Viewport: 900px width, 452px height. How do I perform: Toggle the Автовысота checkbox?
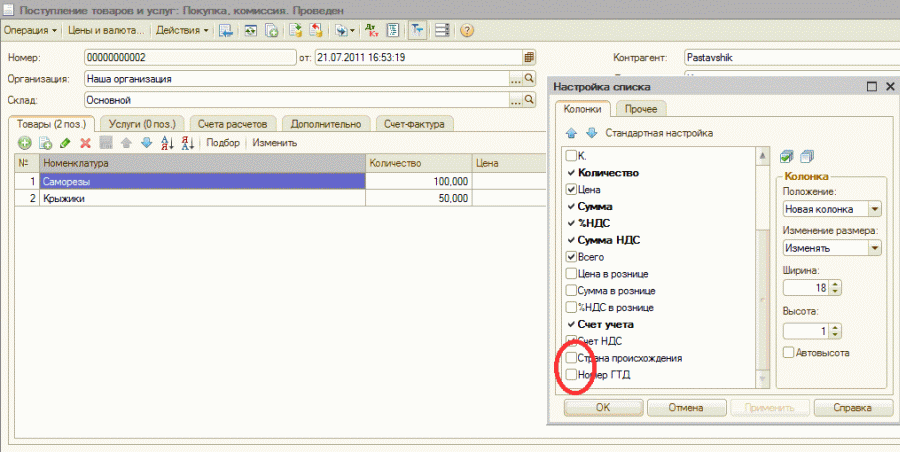789,353
